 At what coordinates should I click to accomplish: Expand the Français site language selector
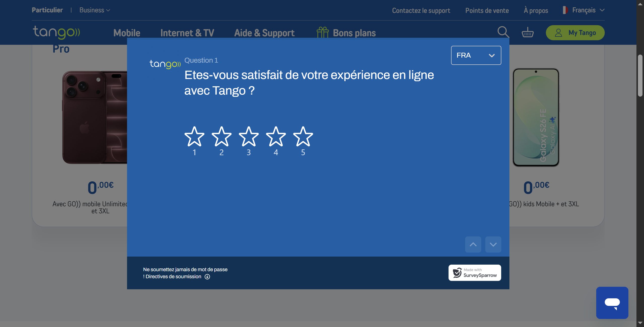coord(584,10)
